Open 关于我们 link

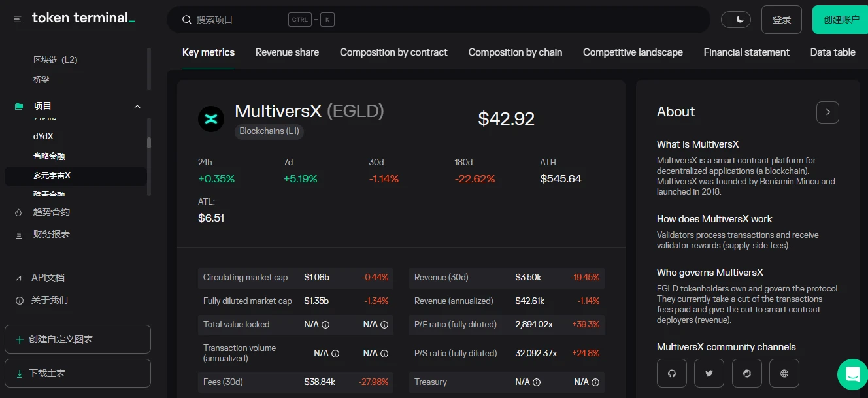click(50, 300)
